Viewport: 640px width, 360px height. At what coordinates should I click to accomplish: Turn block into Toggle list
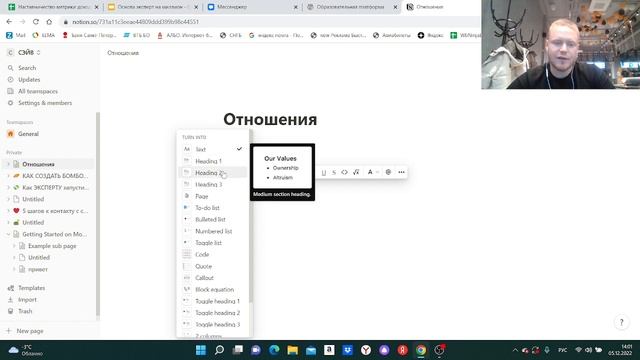213,243
